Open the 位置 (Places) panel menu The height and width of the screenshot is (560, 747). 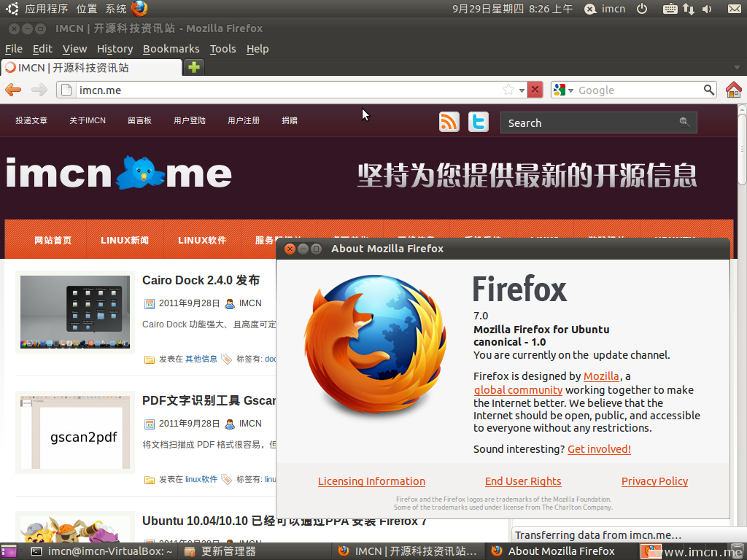pyautogui.click(x=87, y=9)
